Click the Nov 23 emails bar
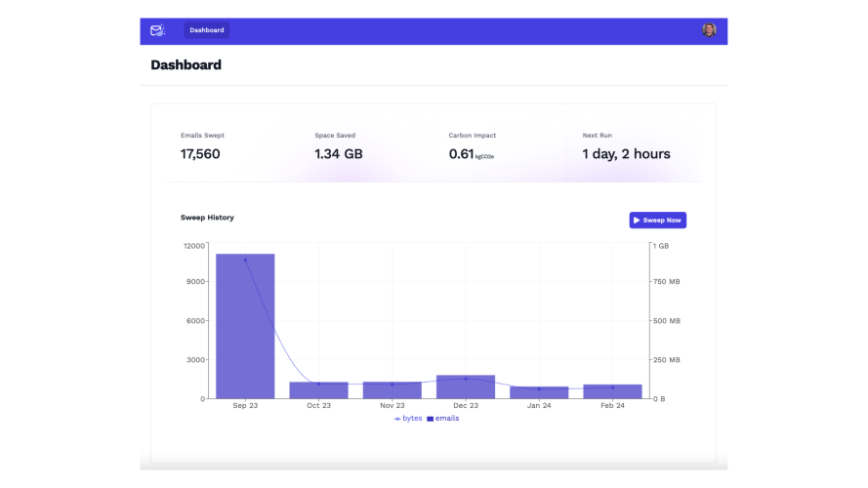Viewport: 868px width, 488px height. (x=393, y=390)
